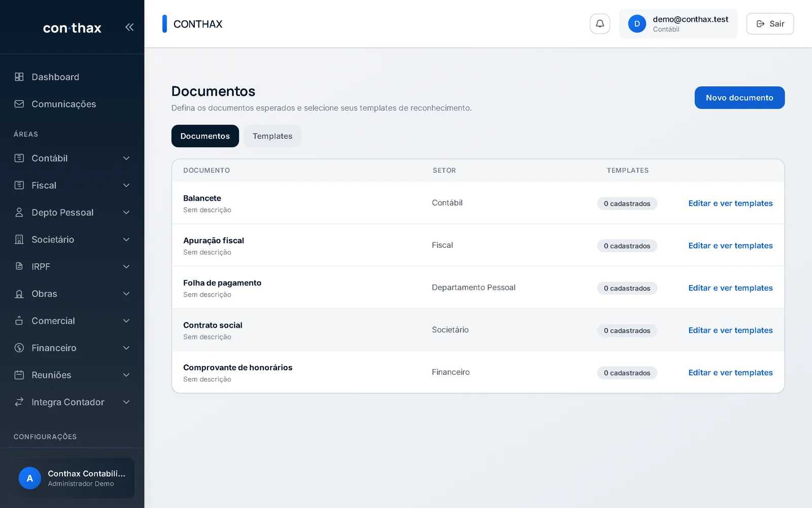Click Administrador Demo profile text
812x508 pixels.
tap(81, 484)
